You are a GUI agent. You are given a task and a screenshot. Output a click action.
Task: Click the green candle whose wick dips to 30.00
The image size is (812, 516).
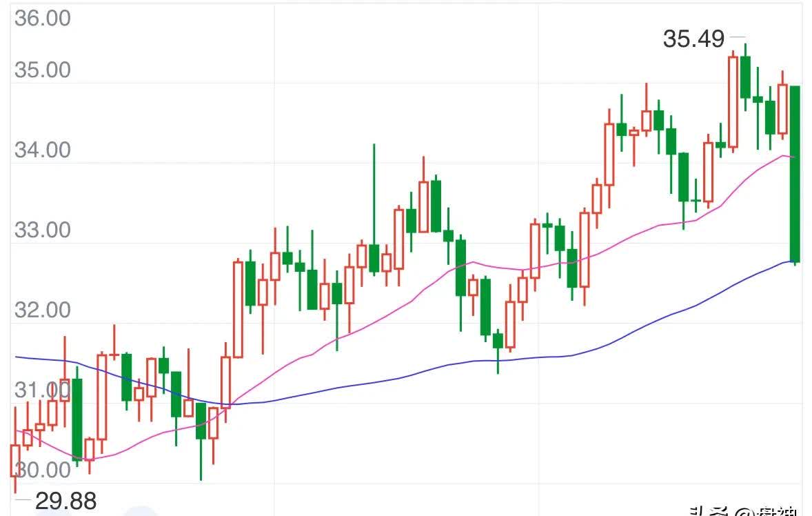(x=201, y=421)
